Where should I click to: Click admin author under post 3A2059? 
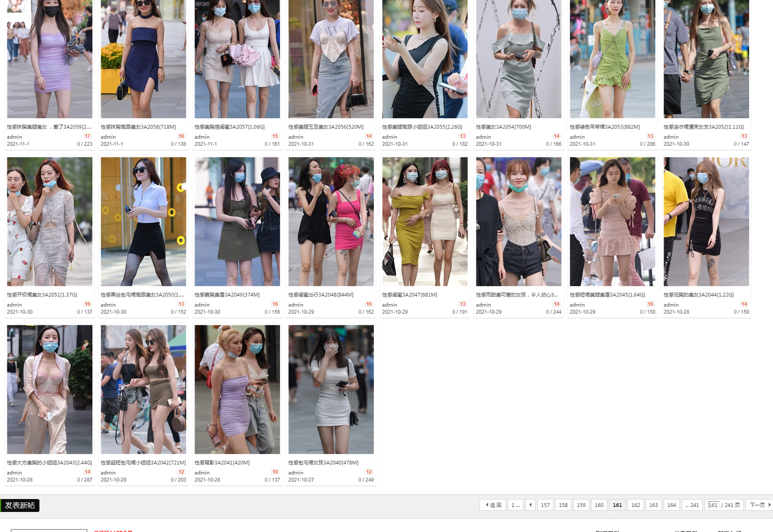click(x=15, y=137)
